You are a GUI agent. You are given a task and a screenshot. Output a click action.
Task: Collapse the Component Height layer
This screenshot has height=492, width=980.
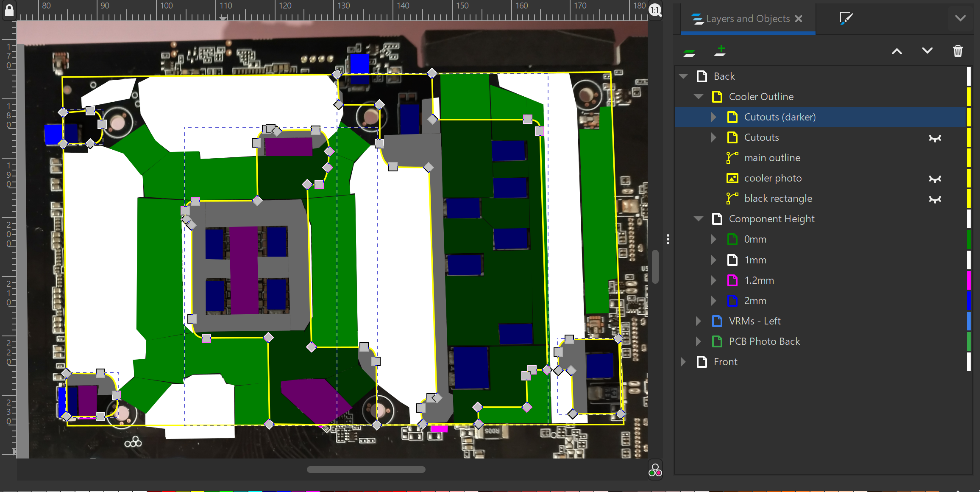698,219
